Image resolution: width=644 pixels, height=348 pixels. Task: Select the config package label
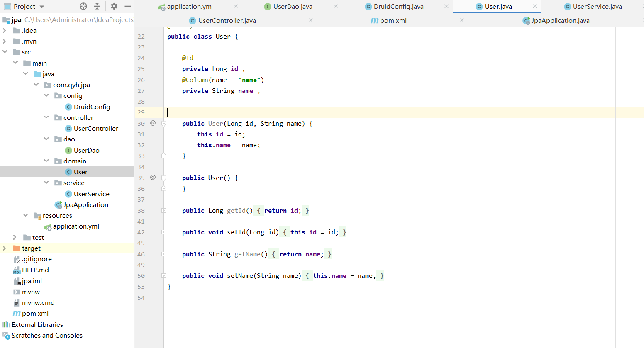pos(73,96)
